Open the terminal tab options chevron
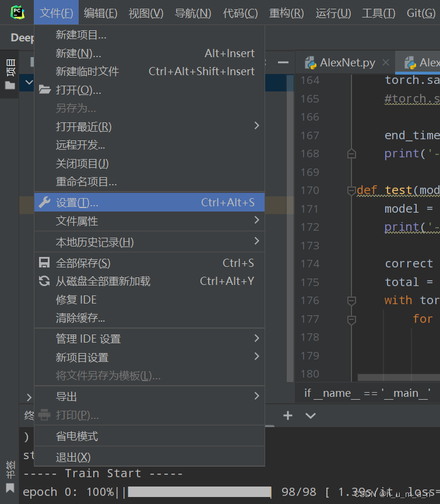Image resolution: width=440 pixels, height=504 pixels. coord(311,415)
